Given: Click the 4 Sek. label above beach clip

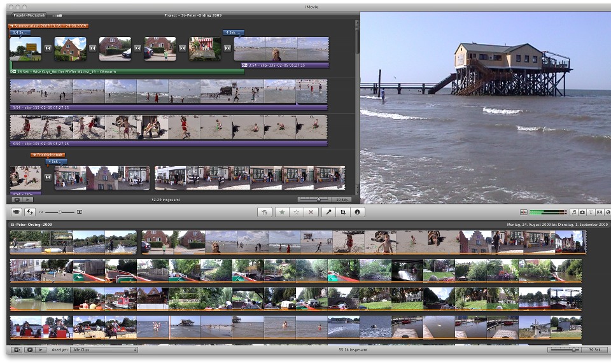Looking at the screenshot, I should (234, 32).
